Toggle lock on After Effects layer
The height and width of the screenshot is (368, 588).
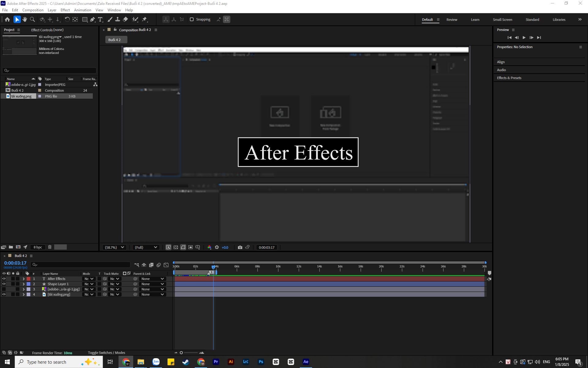18,279
